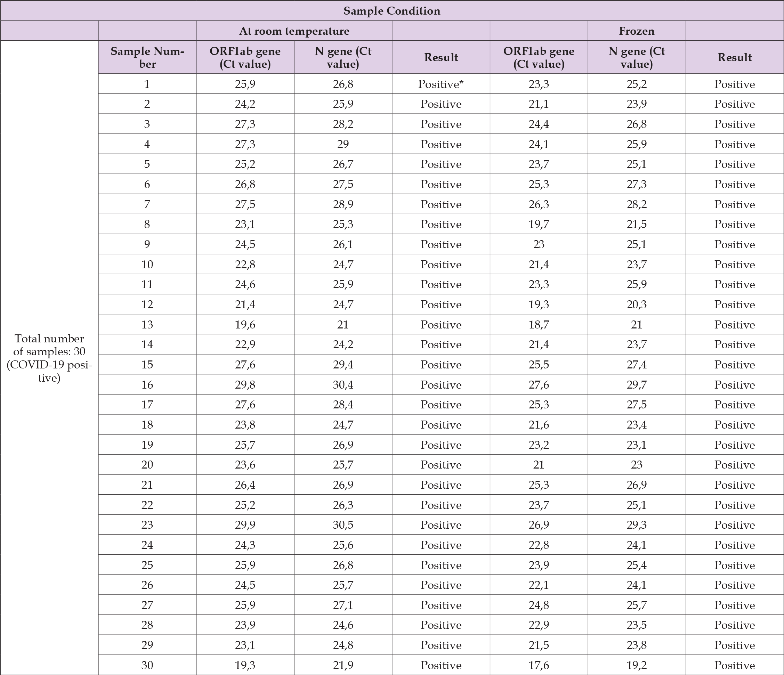Click room-temperature ORF1ab "26,8" for sample 6
The height and width of the screenshot is (675, 784).
pos(245,184)
